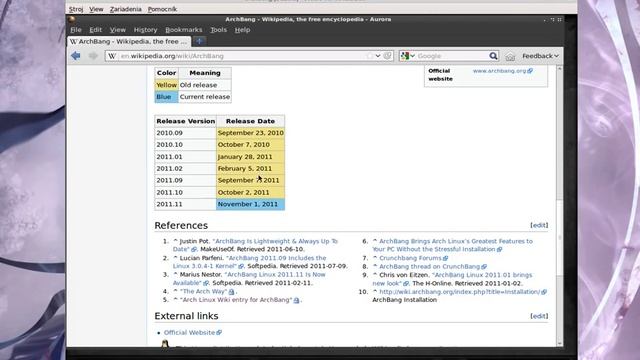Go back with the browser back arrow
640x360 pixels.
76,56
